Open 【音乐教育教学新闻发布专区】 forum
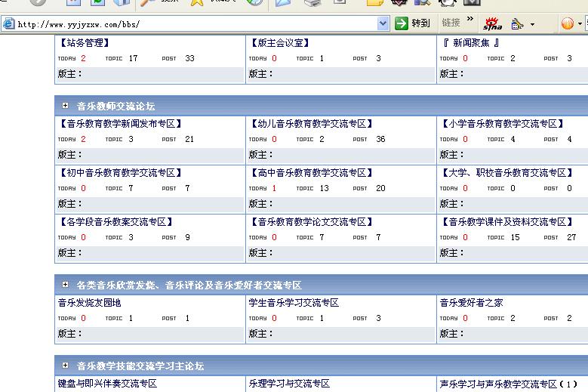This screenshot has height=392, width=588. click(x=121, y=124)
